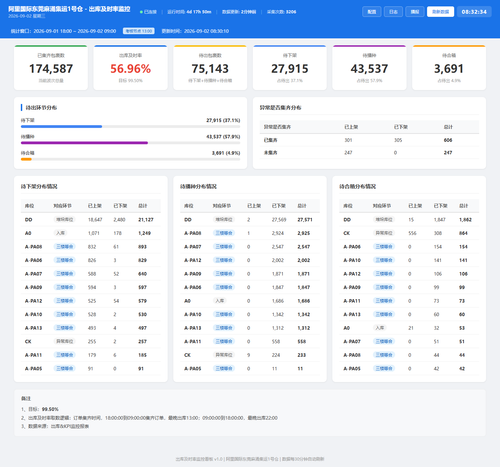The height and width of the screenshot is (467, 500).
Task: Click total 1,871 in the 待播种 A-PA09 row
Action: pyautogui.click(x=304, y=274)
